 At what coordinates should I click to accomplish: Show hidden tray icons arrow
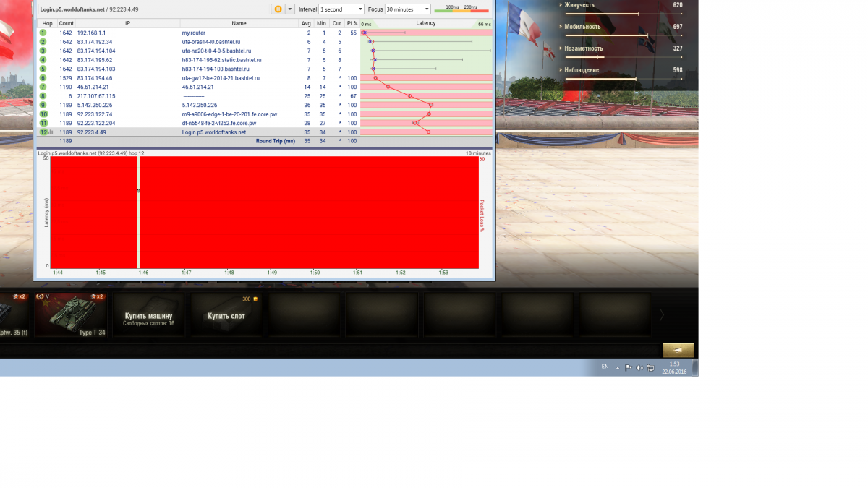(618, 368)
